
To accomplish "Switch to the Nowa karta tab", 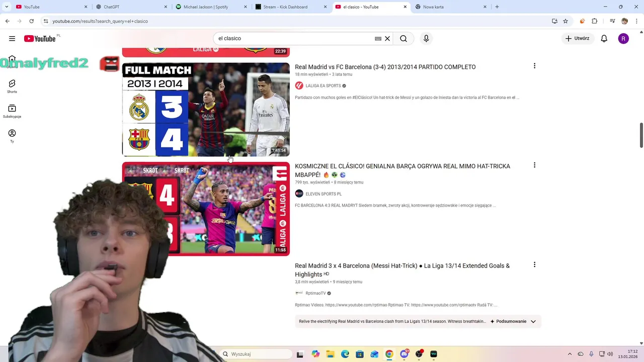I will 450,7.
